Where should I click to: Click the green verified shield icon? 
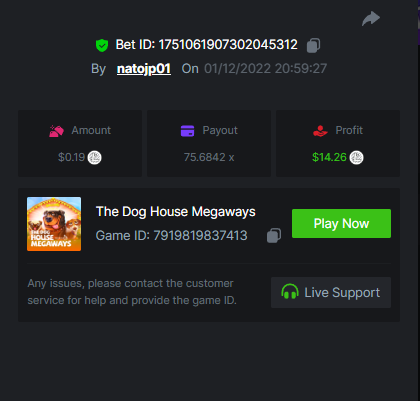pyautogui.click(x=102, y=45)
